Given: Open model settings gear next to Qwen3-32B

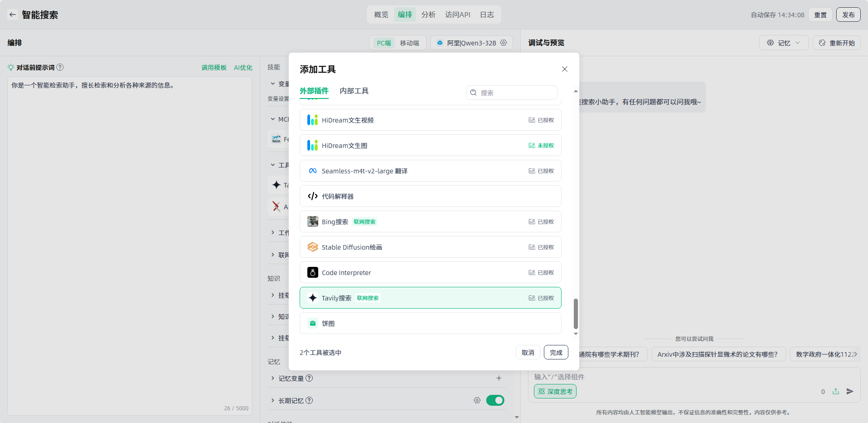Looking at the screenshot, I should coord(503,43).
